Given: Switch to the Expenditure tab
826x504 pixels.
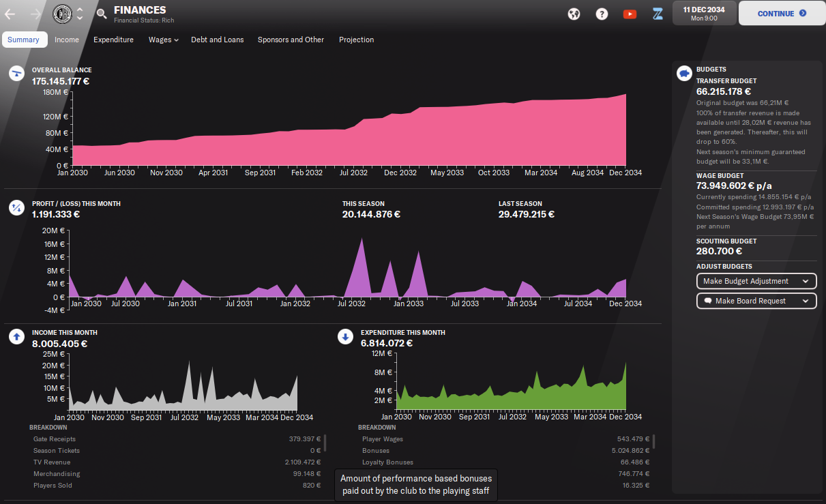Looking at the screenshot, I should pyautogui.click(x=113, y=40).
